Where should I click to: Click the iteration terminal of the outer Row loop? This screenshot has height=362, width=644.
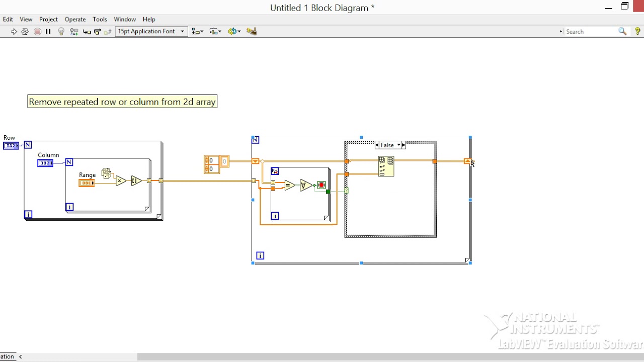point(28,215)
